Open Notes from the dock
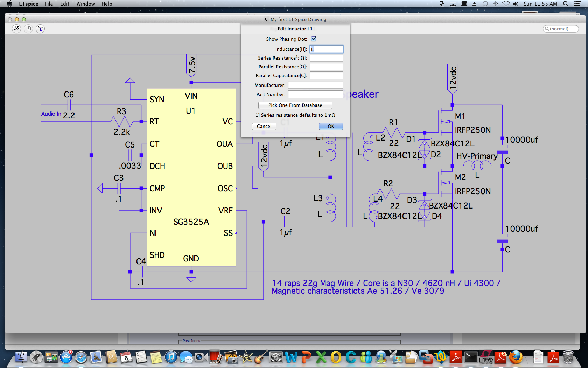 156,357
